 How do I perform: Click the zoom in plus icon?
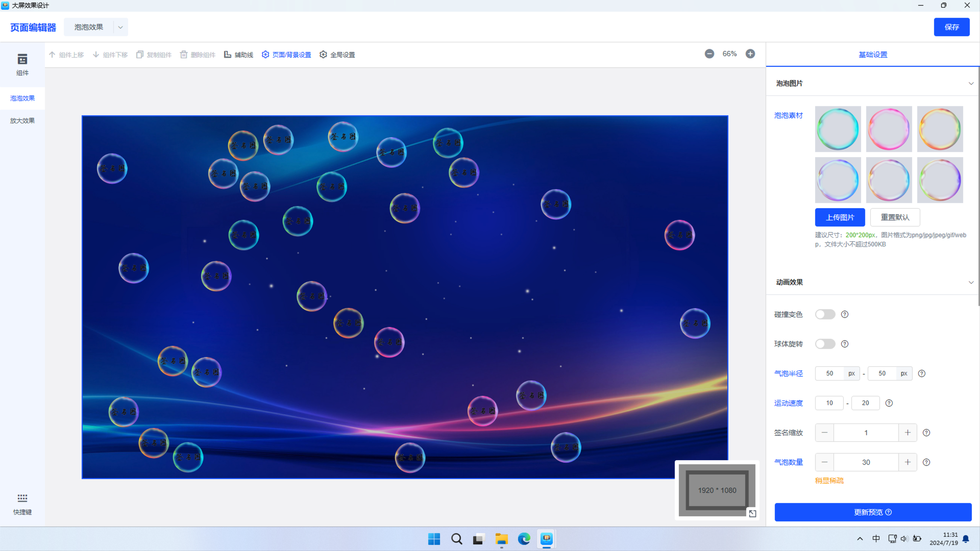(x=750, y=54)
